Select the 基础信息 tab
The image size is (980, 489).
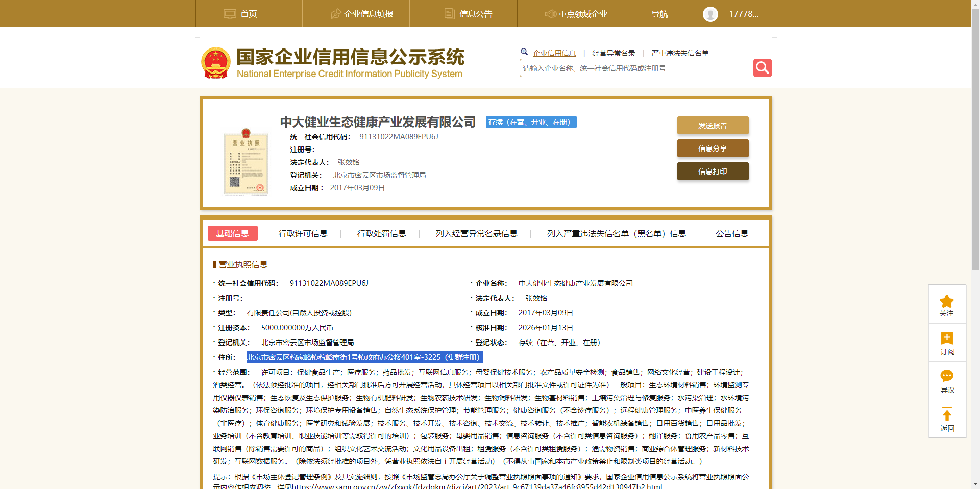pos(233,233)
